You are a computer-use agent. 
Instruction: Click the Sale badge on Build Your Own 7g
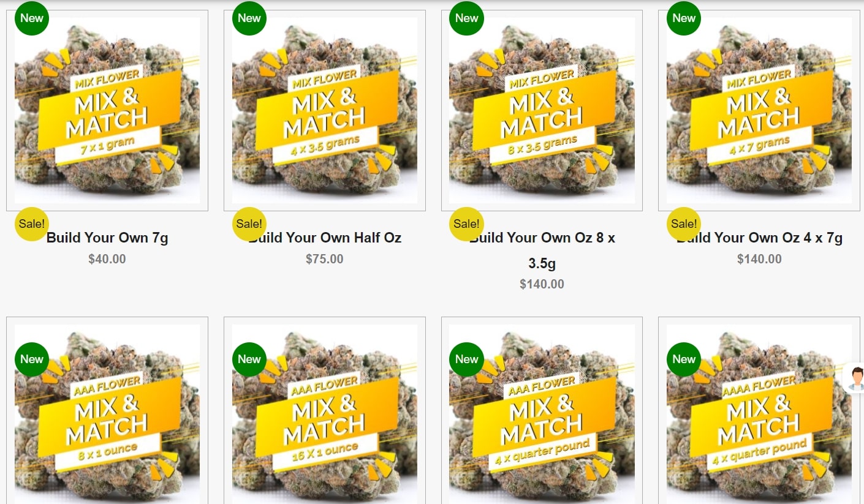[31, 224]
